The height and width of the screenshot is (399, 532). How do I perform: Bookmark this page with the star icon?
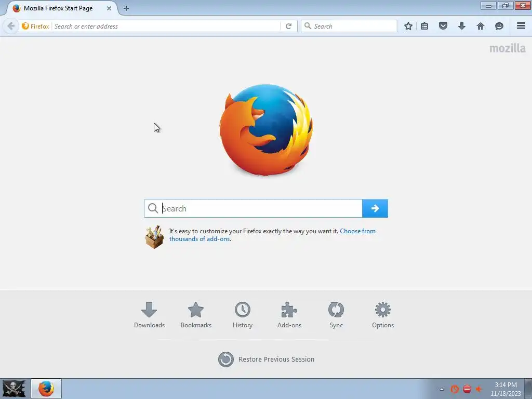[408, 26]
